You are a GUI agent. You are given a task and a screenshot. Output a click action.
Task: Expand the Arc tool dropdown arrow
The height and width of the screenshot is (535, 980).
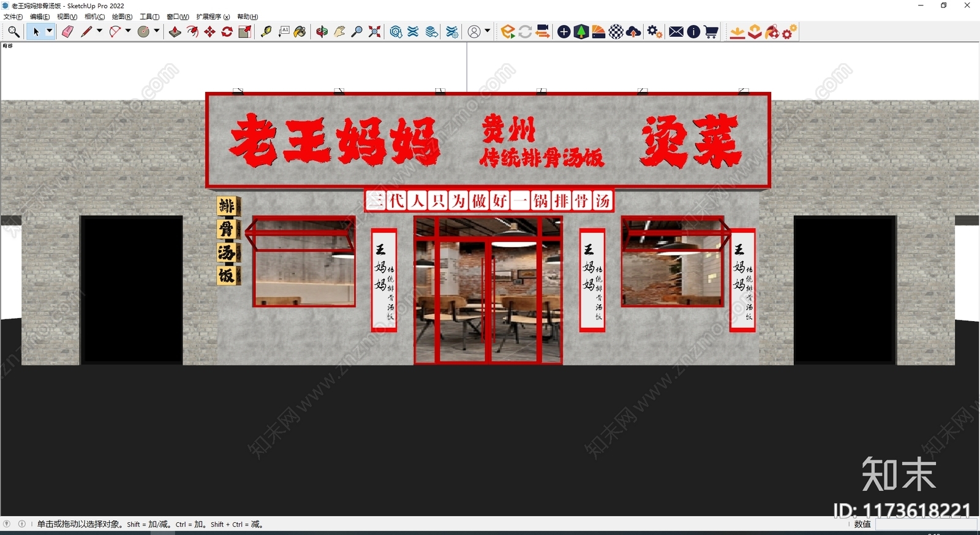click(128, 31)
